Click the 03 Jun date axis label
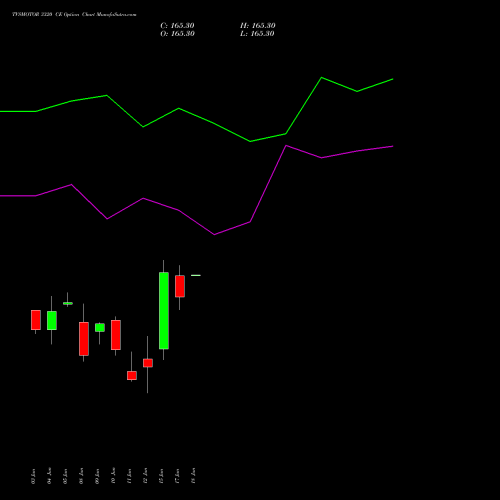500x500 pixels. (33, 476)
